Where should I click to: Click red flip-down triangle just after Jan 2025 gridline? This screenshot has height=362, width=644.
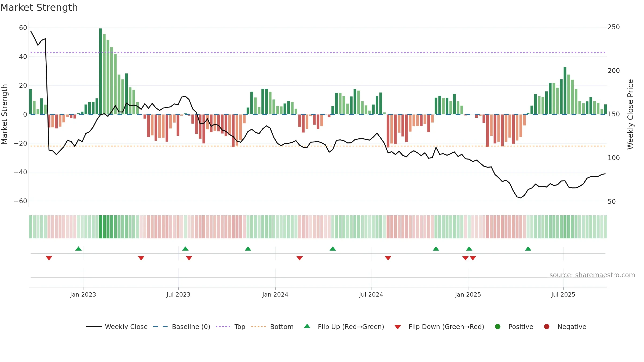[x=473, y=258]
